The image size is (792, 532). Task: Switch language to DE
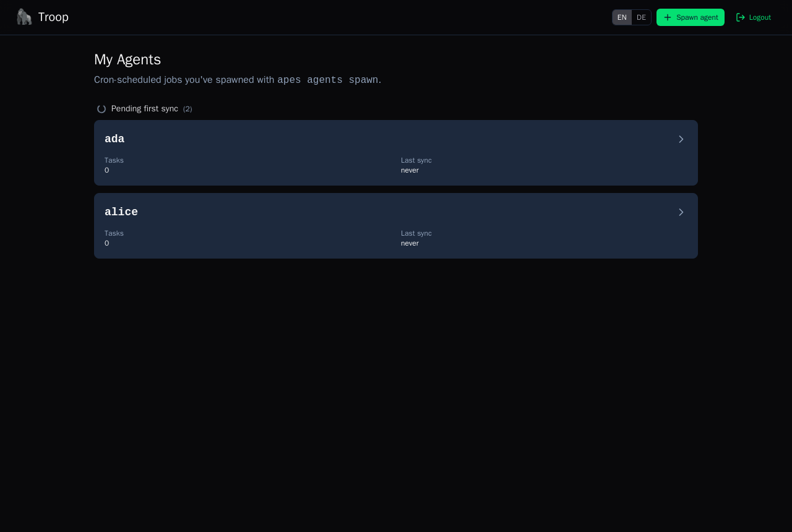(641, 17)
